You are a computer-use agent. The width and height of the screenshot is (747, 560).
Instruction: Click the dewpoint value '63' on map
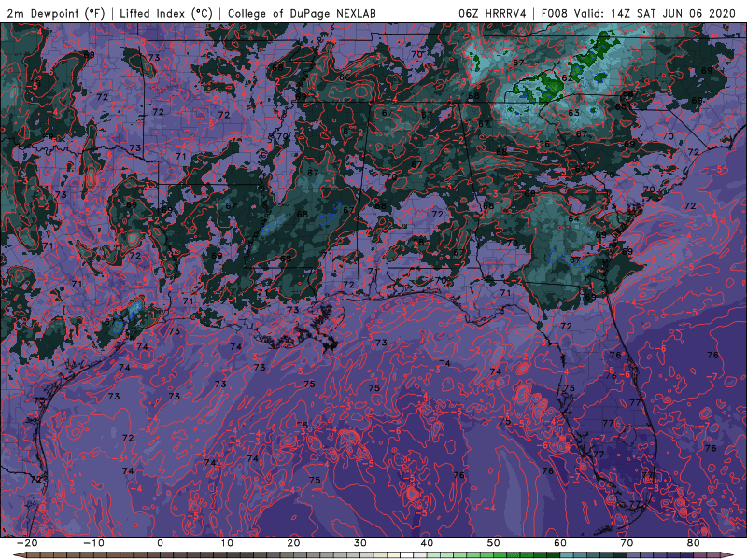(x=573, y=113)
